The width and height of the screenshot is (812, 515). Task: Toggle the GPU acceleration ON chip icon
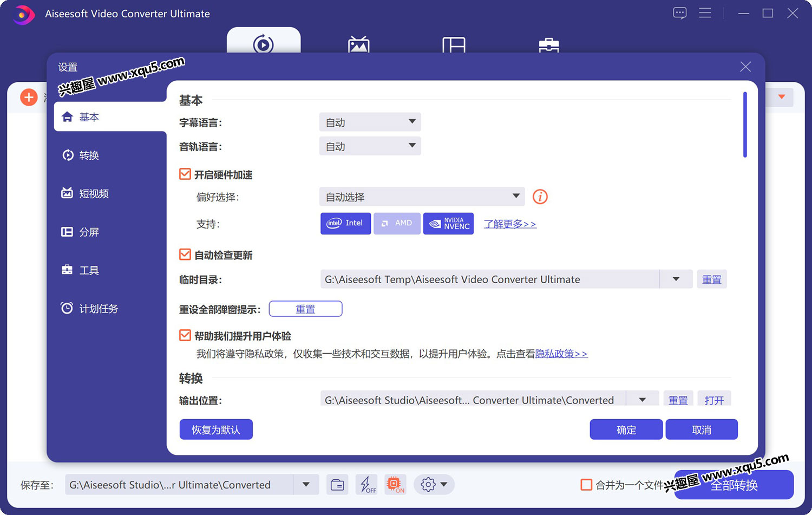[395, 485]
